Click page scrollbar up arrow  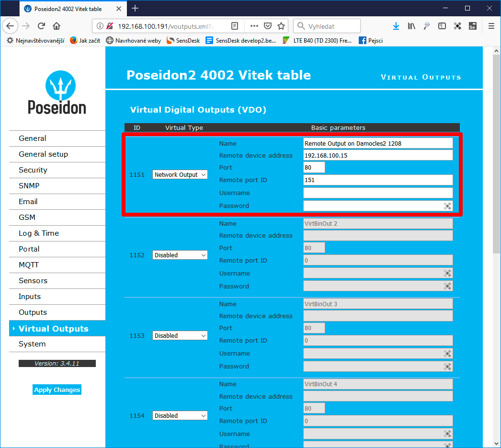click(x=496, y=50)
